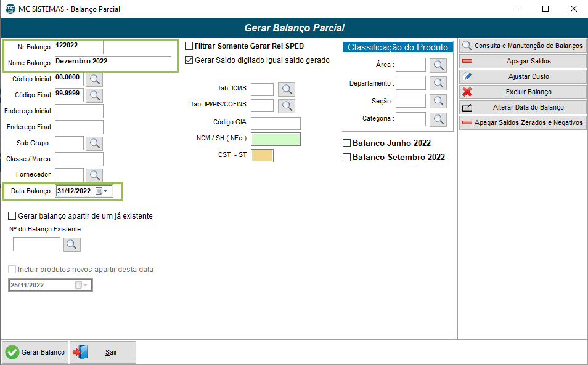Image resolution: width=588 pixels, height=365 pixels.
Task: Open the Sub Grupo lookup magnifier
Action: coord(94,143)
